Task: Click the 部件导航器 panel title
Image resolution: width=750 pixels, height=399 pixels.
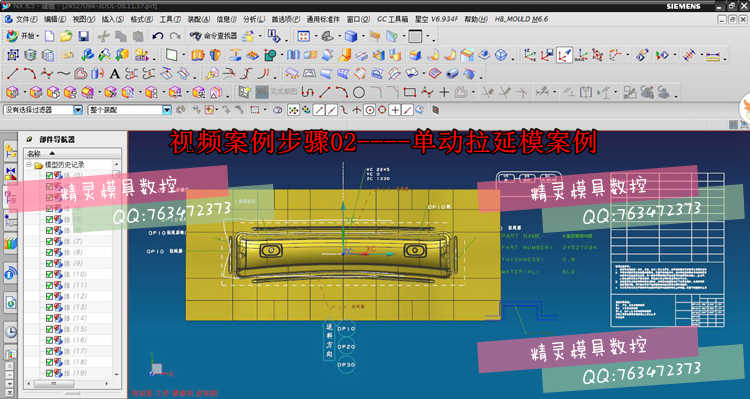Action: pos(57,140)
